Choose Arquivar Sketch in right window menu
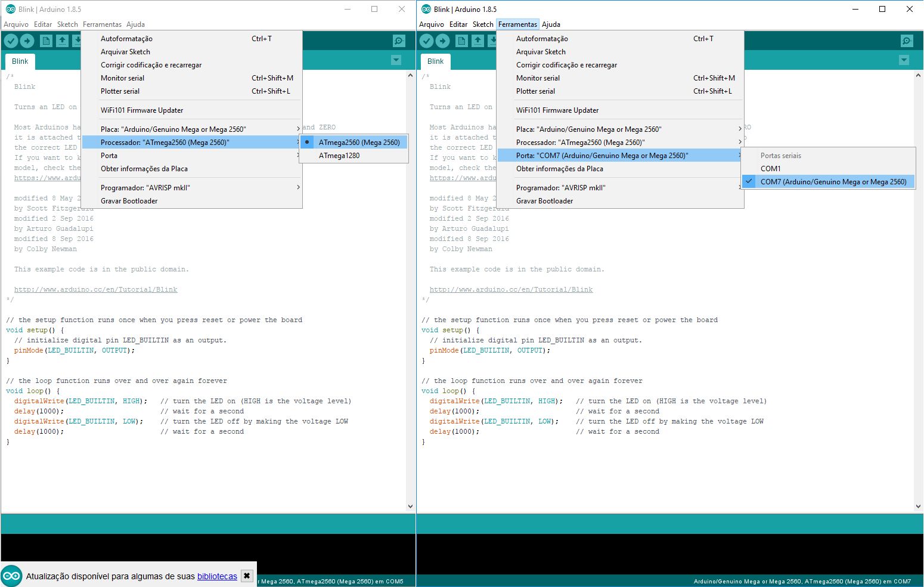Screen dimensions: 924x587 [621, 52]
